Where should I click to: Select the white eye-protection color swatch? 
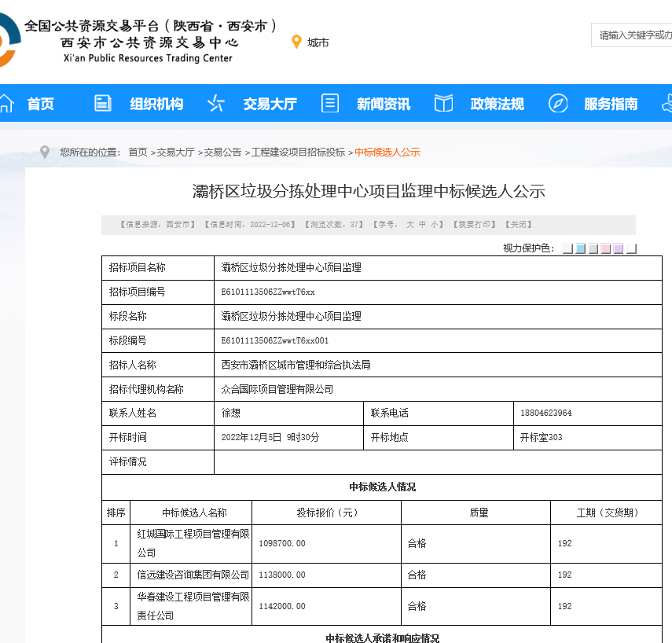631,248
